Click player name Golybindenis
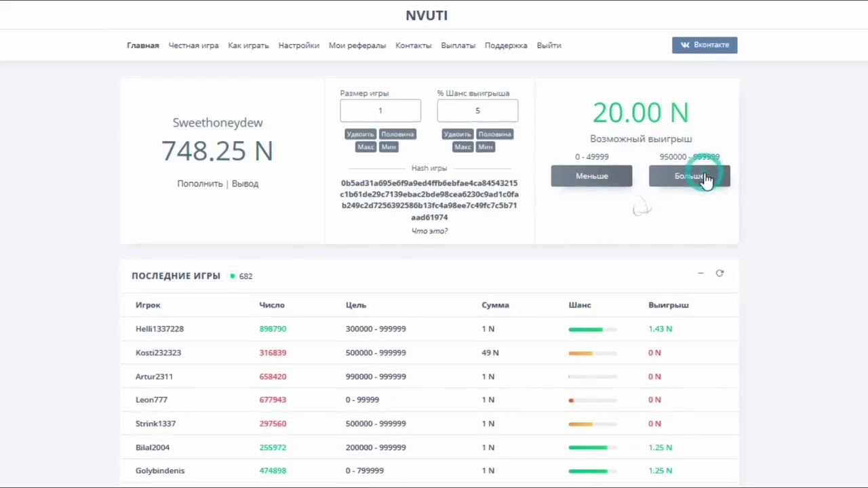This screenshot has width=868, height=488. pyautogui.click(x=160, y=470)
